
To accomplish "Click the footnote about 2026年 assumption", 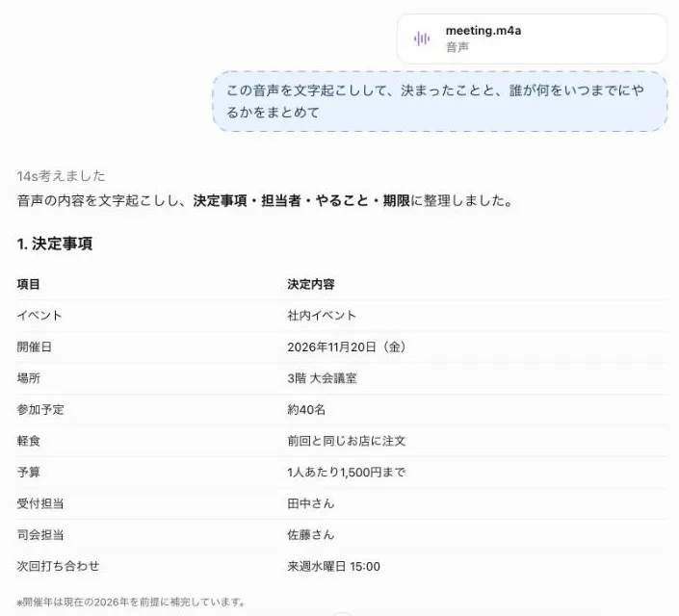I will coord(131,602).
